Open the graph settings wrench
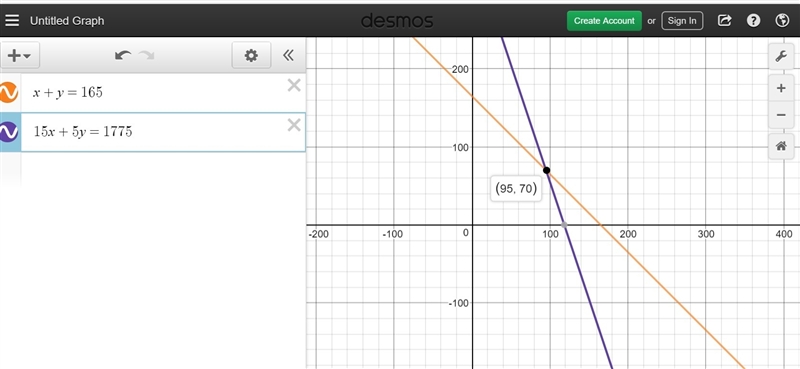 coord(781,56)
